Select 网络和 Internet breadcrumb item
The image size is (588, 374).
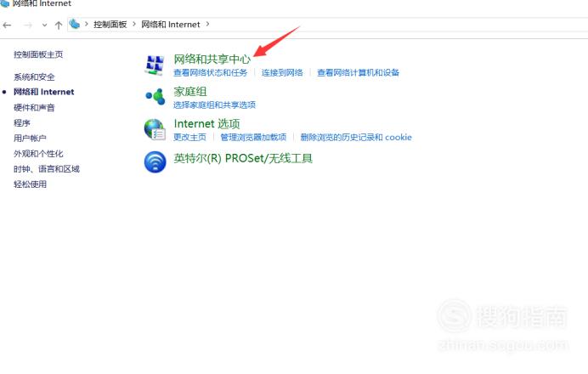[170, 25]
